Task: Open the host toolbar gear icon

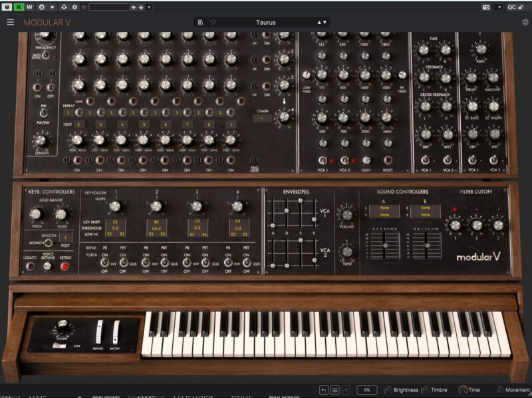Action: pos(74,7)
